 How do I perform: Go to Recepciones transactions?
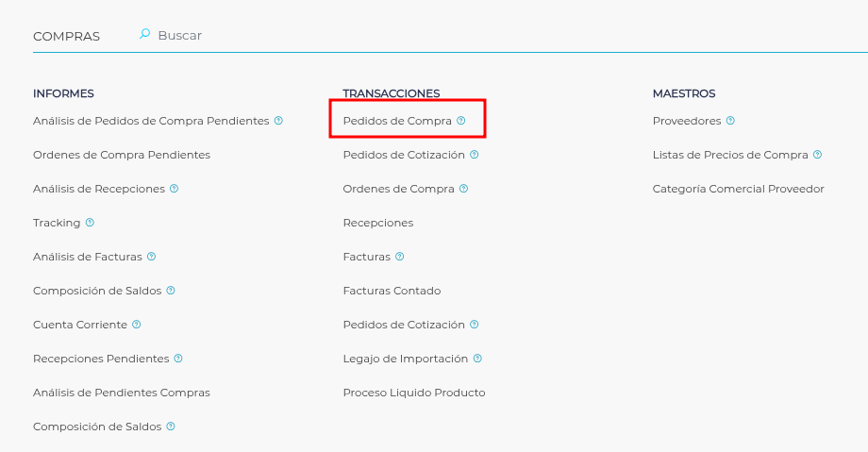coord(378,223)
